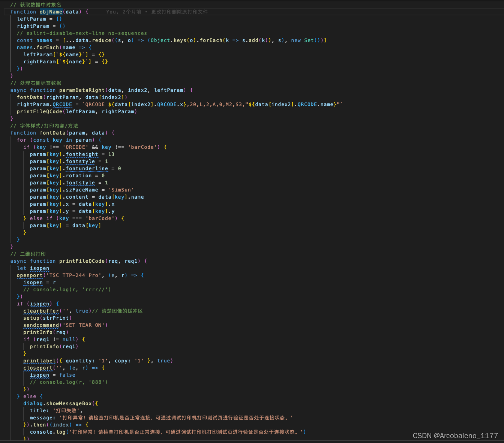Click the underlined fontunderline property
504x443 pixels.
(87, 168)
